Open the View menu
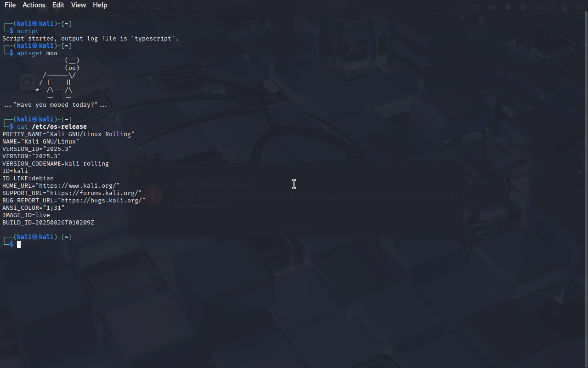588x368 pixels. click(x=79, y=5)
